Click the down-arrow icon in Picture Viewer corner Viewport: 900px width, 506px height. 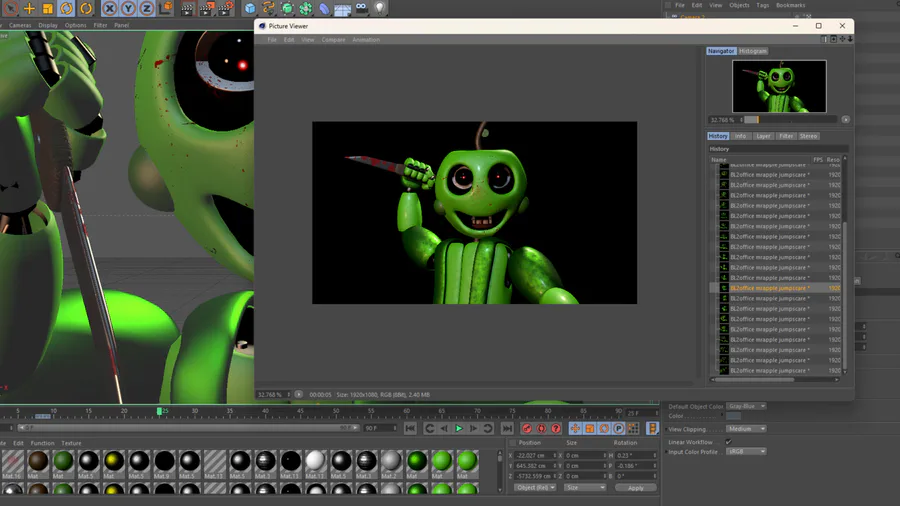pos(850,39)
